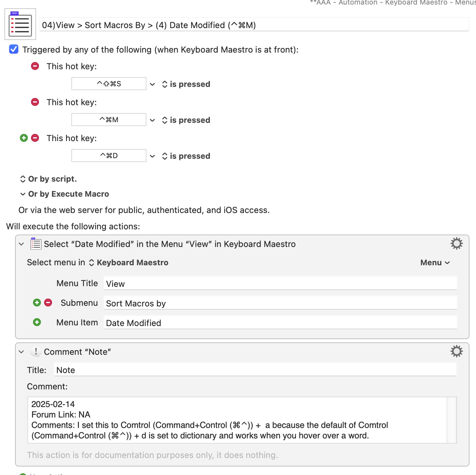This screenshot has width=476, height=475.
Task: Click inside the comment text area
Action: [x=237, y=420]
